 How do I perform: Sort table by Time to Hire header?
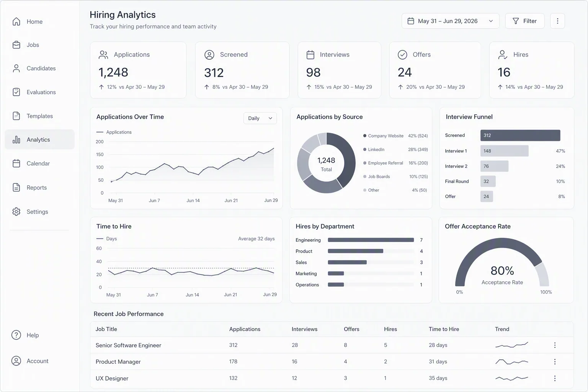[444, 329]
